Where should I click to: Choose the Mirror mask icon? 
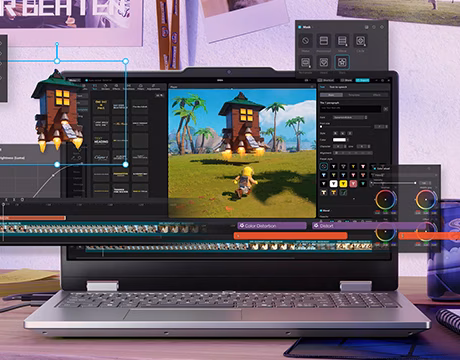pos(342,41)
